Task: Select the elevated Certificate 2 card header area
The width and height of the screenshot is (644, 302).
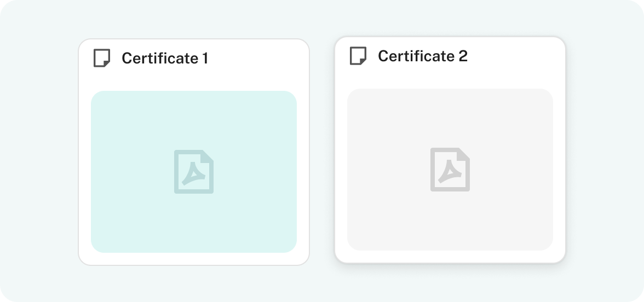Action: coord(450,56)
